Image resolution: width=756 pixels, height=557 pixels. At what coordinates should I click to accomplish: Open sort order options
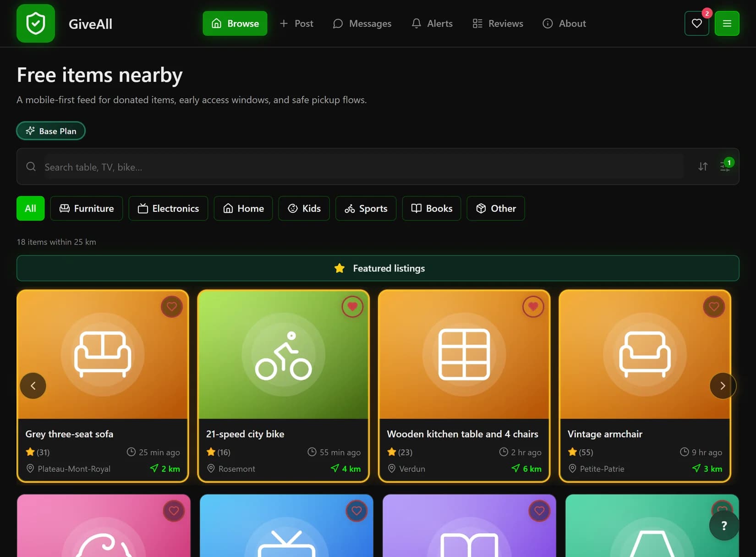pyautogui.click(x=703, y=166)
